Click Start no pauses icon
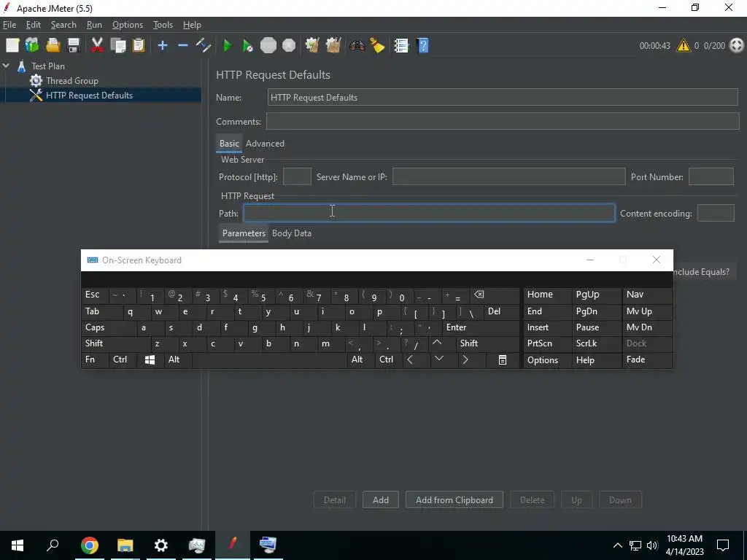This screenshot has height=560, width=747. click(x=248, y=46)
